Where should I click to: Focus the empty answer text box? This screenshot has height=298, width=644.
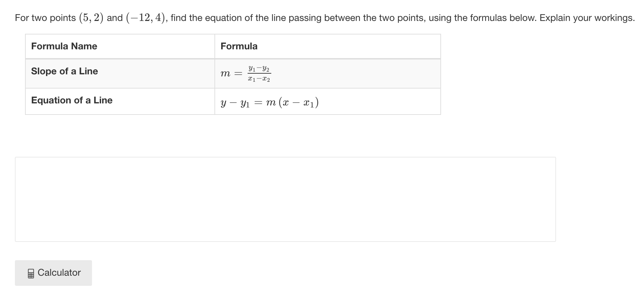[285, 199]
